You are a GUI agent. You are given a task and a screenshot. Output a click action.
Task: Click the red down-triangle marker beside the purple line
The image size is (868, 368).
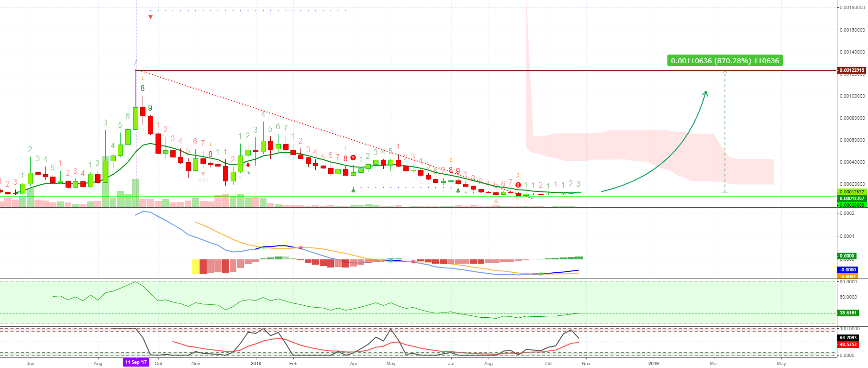(x=151, y=17)
